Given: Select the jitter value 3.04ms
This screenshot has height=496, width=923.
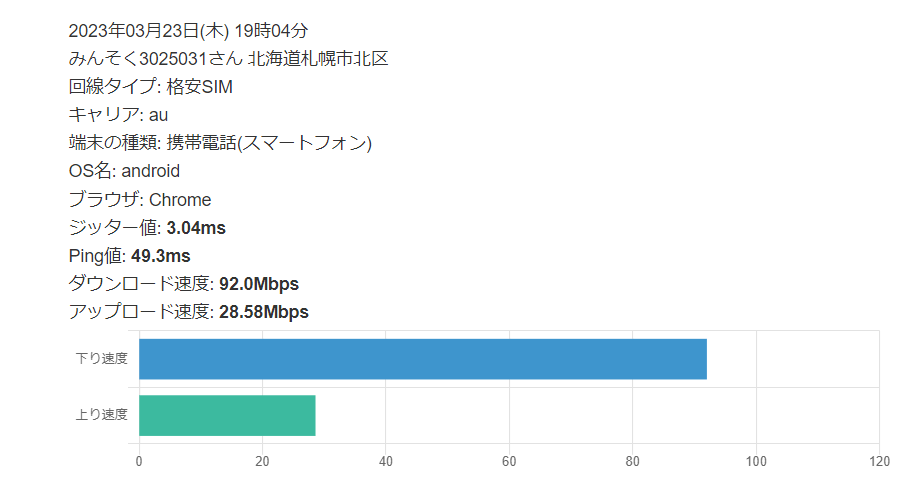Looking at the screenshot, I should (196, 227).
